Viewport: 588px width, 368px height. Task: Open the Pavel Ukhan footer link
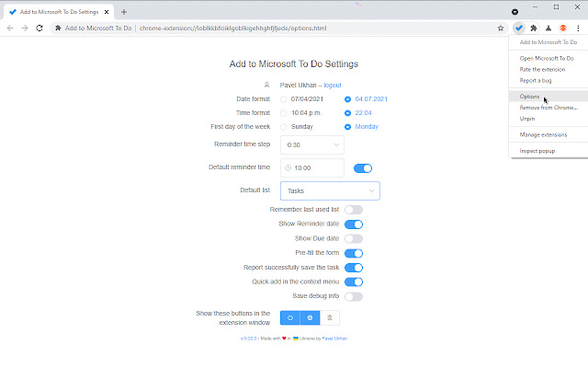coord(335,339)
